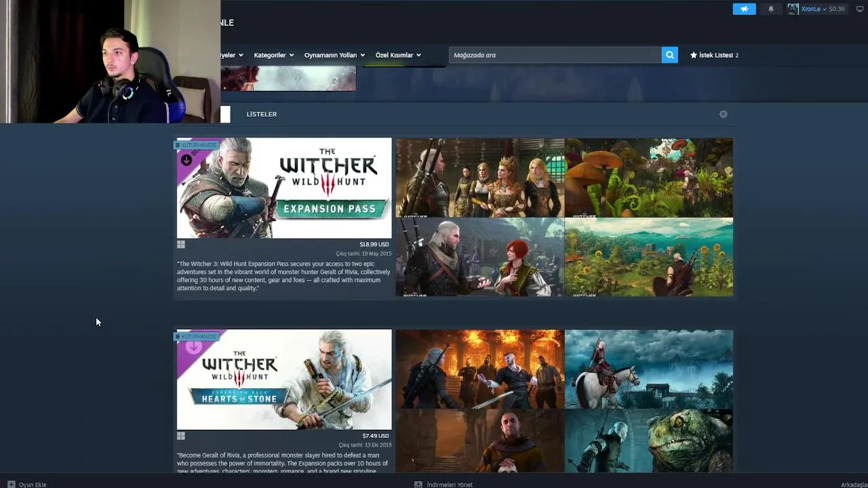The image size is (868, 488).
Task: Click Windows platform icon under Hearts of Stone
Action: tap(181, 436)
